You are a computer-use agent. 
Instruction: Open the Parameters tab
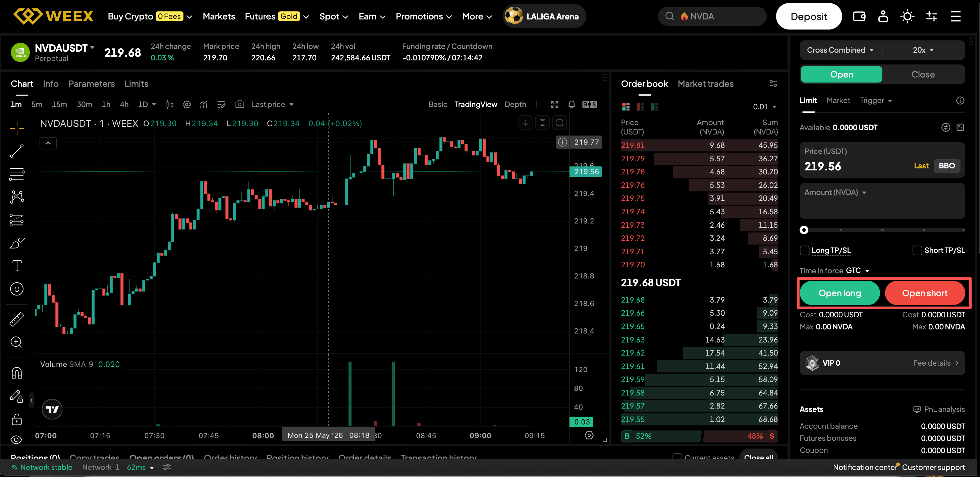(91, 84)
